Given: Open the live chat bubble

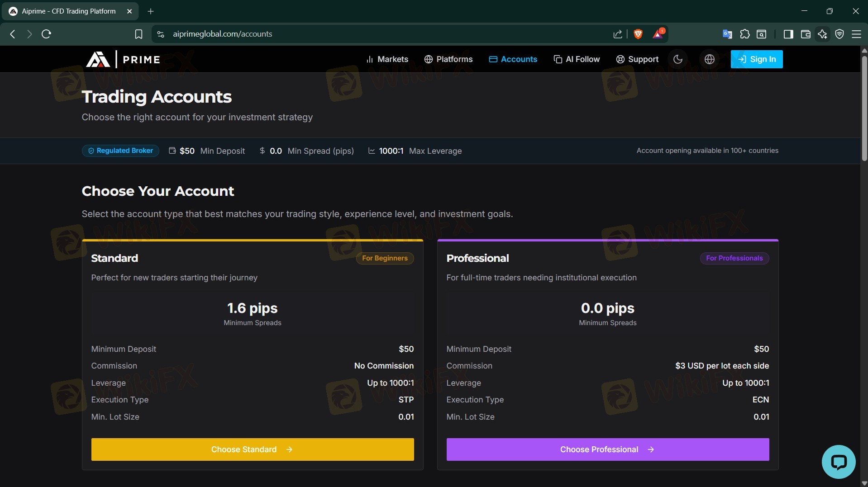Looking at the screenshot, I should click(838, 462).
